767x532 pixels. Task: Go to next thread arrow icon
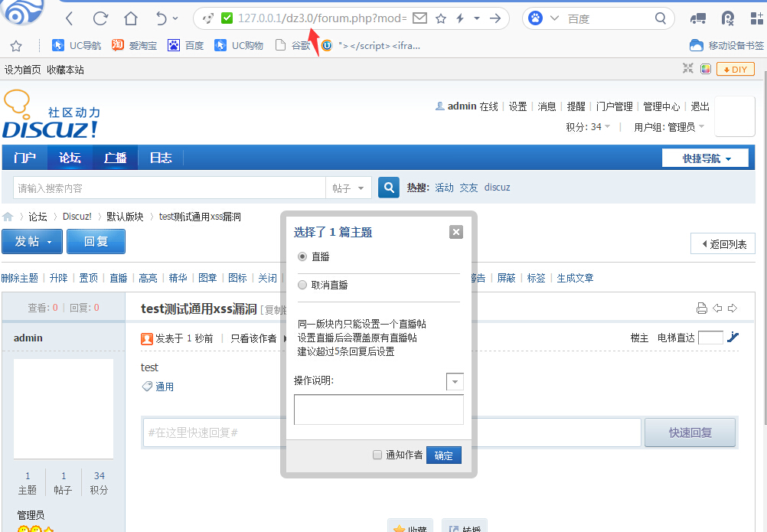click(x=733, y=308)
